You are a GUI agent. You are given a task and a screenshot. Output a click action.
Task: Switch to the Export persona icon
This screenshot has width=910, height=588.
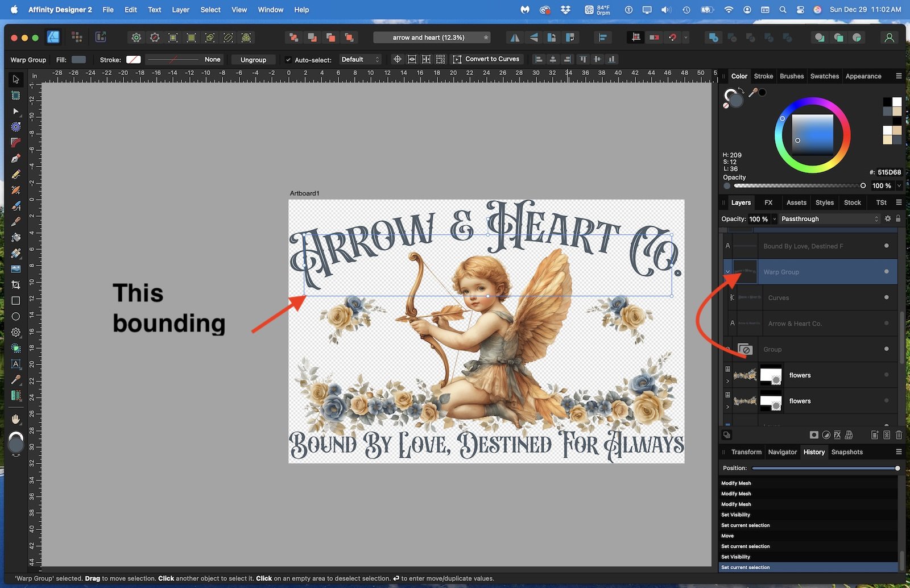coord(101,38)
